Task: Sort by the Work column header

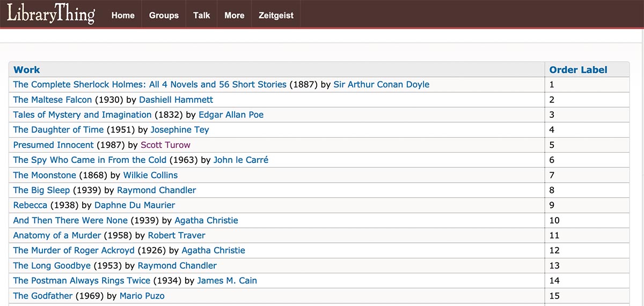Action: click(27, 70)
